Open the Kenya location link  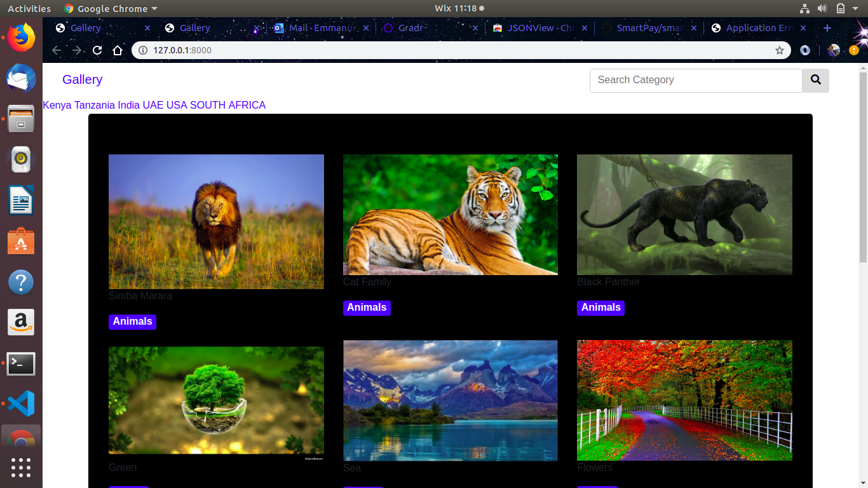tap(57, 105)
